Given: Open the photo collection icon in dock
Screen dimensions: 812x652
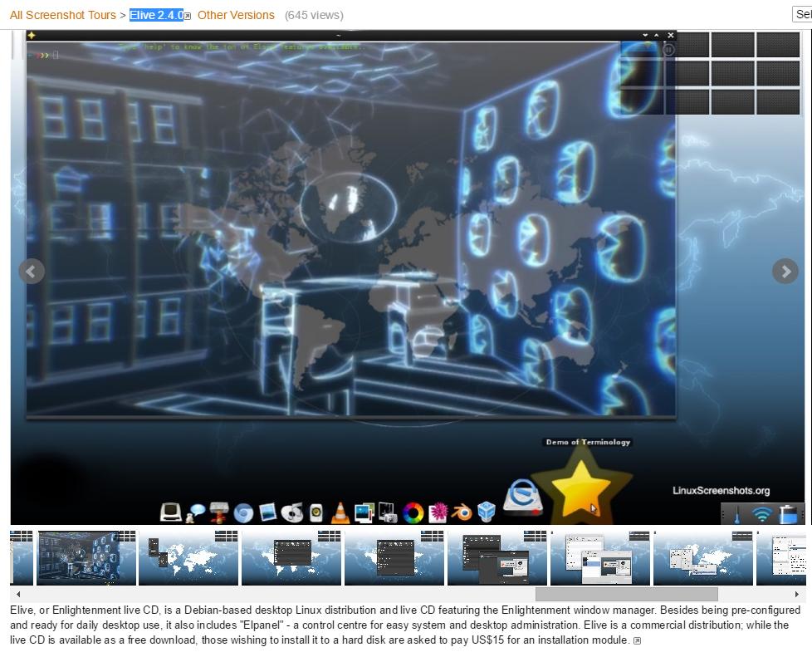Looking at the screenshot, I should tap(364, 512).
